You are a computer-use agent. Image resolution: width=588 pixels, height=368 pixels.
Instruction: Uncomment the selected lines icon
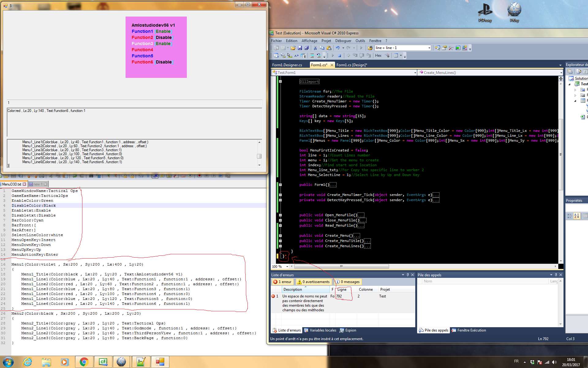(319, 56)
